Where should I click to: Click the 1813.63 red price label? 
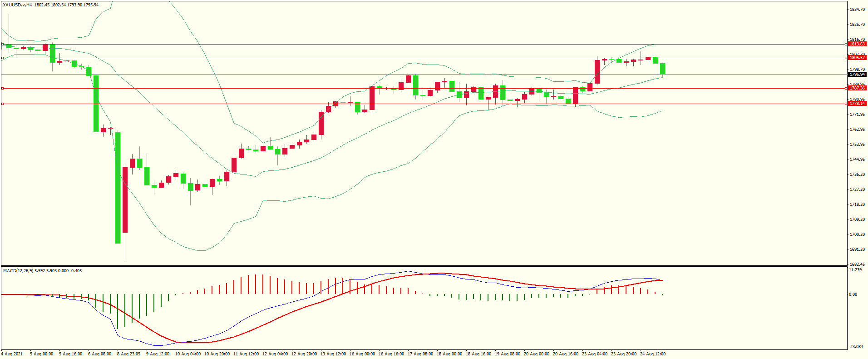(857, 44)
